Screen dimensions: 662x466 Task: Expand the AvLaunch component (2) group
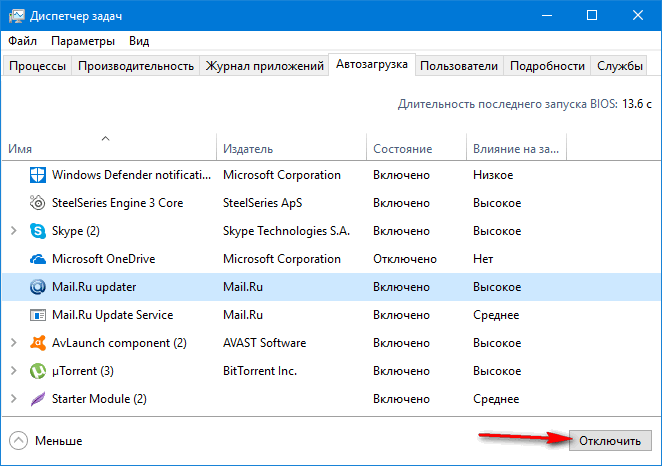tap(14, 343)
